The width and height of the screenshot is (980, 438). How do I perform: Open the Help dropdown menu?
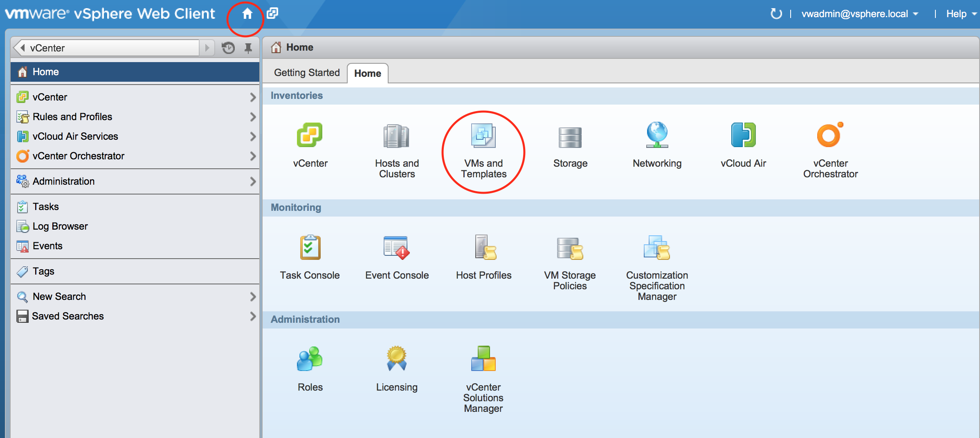point(961,14)
